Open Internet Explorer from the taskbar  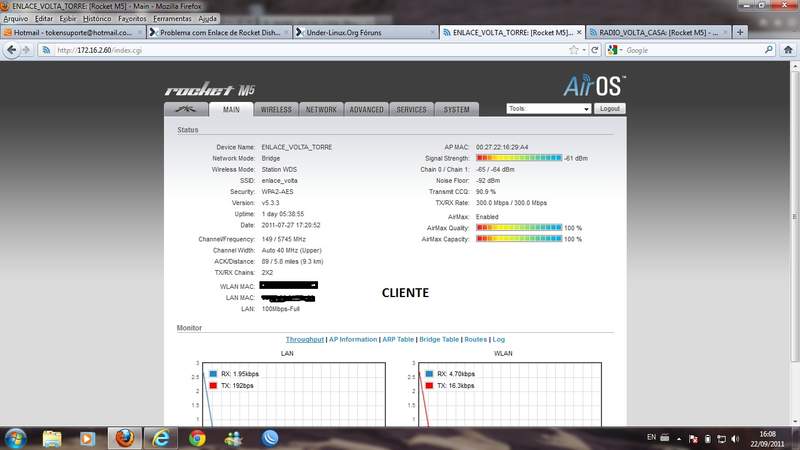coord(161,438)
